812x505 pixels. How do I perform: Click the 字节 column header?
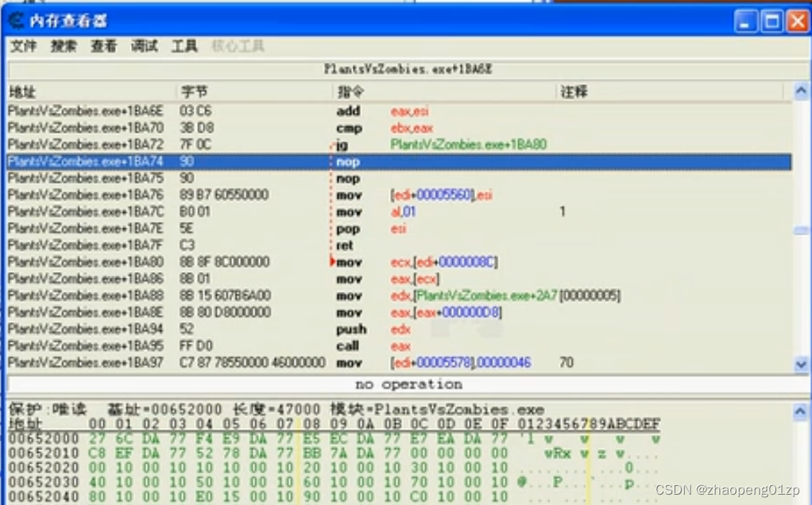255,91
